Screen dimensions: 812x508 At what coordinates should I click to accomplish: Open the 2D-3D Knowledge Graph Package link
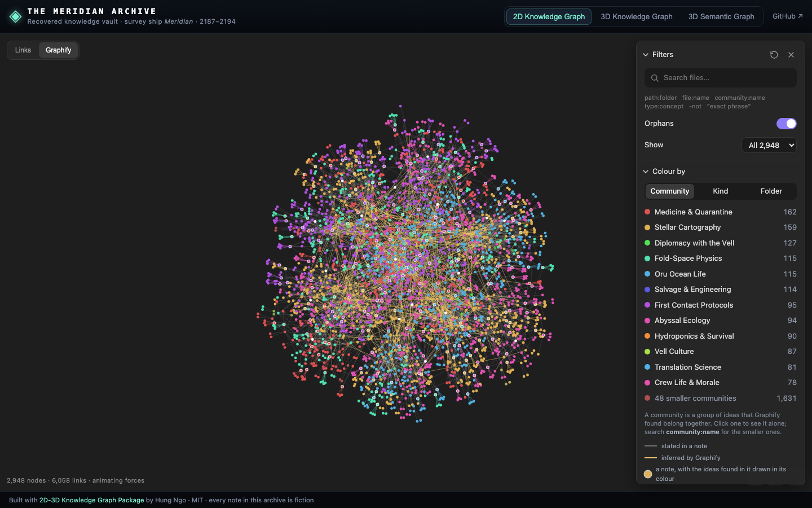click(x=91, y=500)
